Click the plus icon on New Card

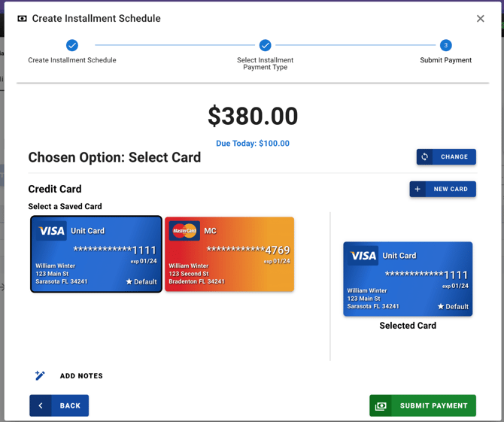click(418, 190)
